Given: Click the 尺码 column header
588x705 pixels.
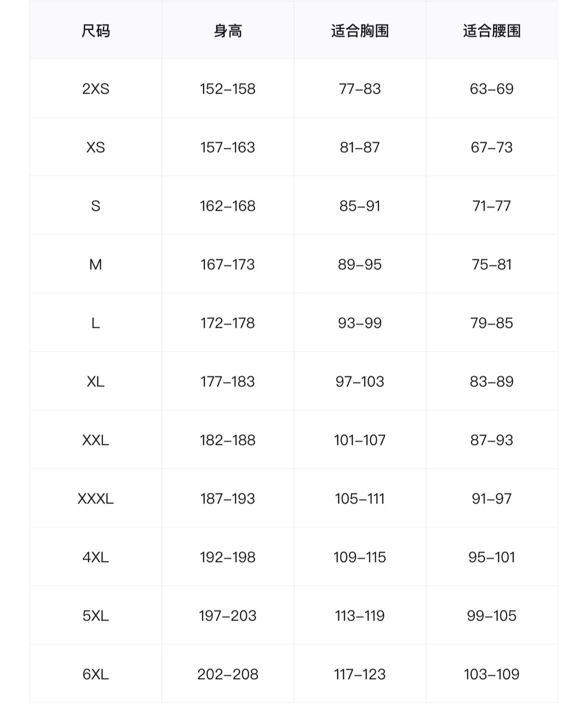Looking at the screenshot, I should tap(96, 31).
